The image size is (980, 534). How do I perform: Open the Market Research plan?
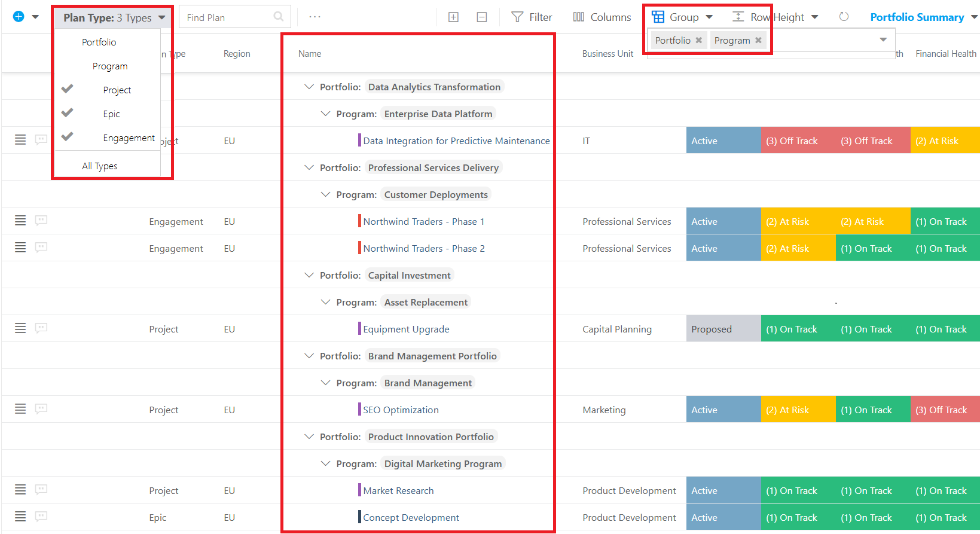(398, 490)
